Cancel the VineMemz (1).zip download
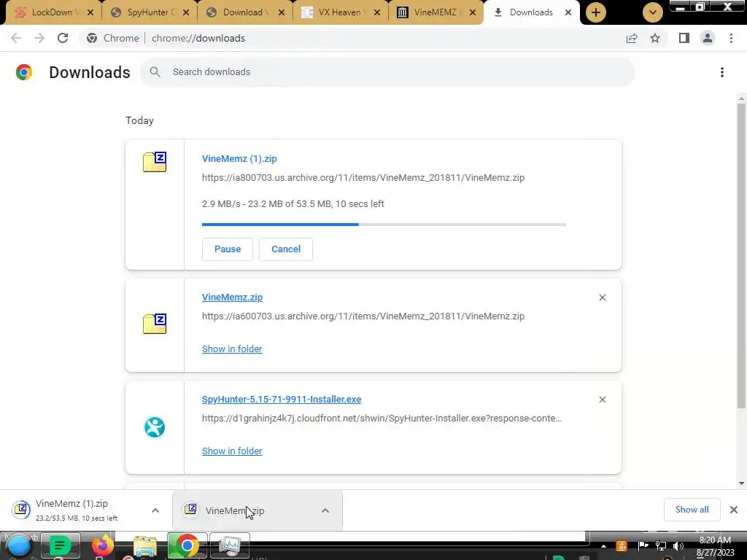This screenshot has width=747, height=560. click(286, 249)
